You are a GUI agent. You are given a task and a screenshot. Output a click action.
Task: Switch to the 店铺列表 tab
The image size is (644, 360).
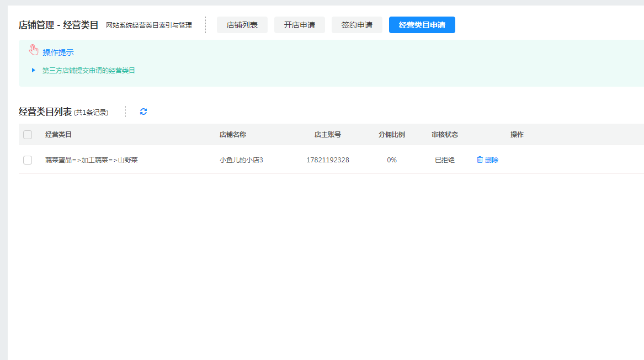[242, 25]
